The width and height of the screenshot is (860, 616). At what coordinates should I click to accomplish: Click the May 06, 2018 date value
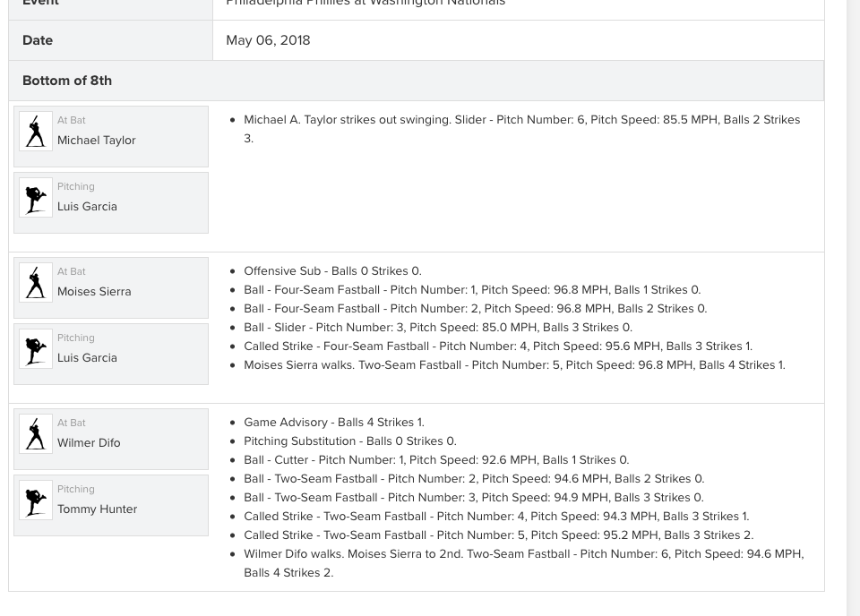tap(268, 40)
